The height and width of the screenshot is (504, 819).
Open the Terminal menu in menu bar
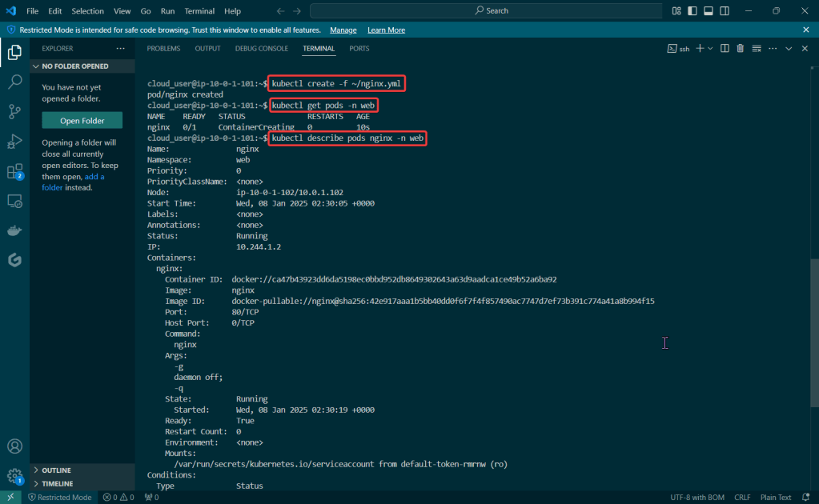(199, 11)
